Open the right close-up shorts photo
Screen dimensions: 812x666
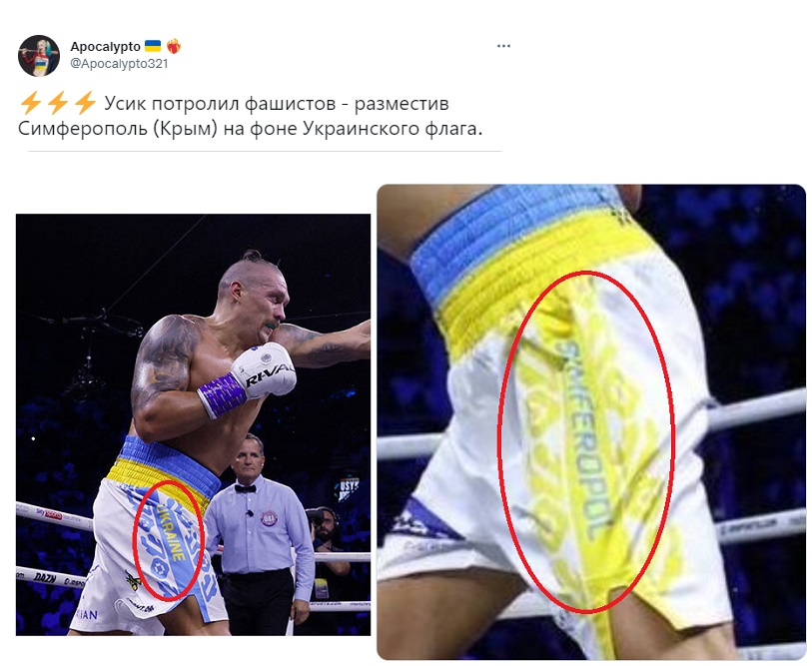[591, 422]
